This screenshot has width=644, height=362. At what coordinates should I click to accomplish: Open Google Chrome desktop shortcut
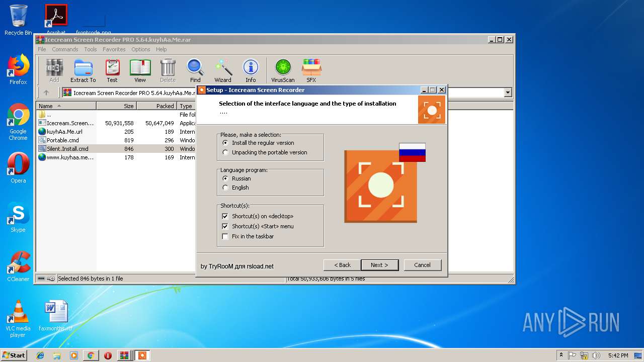point(18,122)
